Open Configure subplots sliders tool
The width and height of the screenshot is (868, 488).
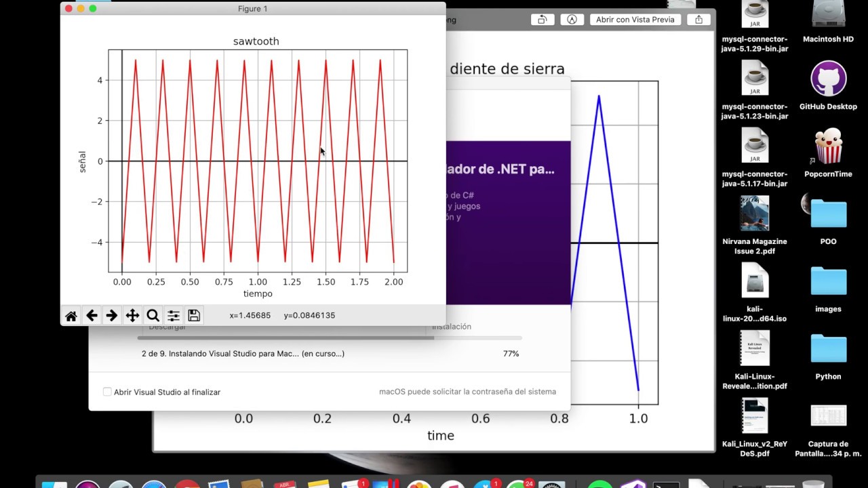pyautogui.click(x=173, y=315)
